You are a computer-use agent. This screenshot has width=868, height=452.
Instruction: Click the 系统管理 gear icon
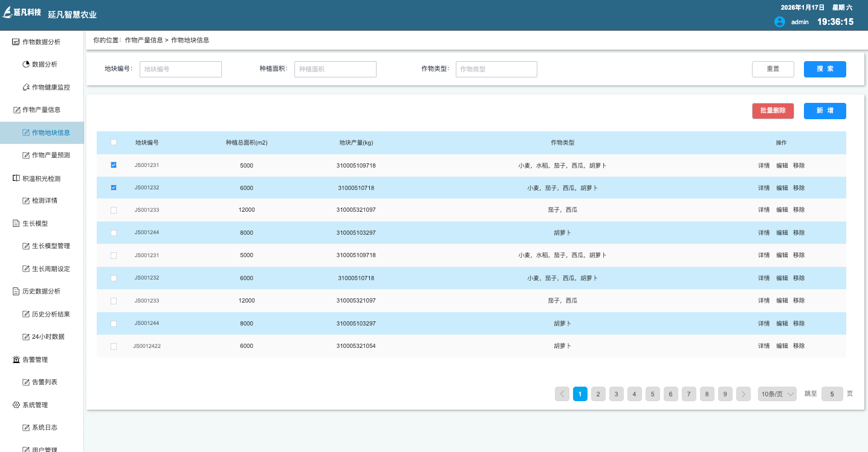click(16, 405)
